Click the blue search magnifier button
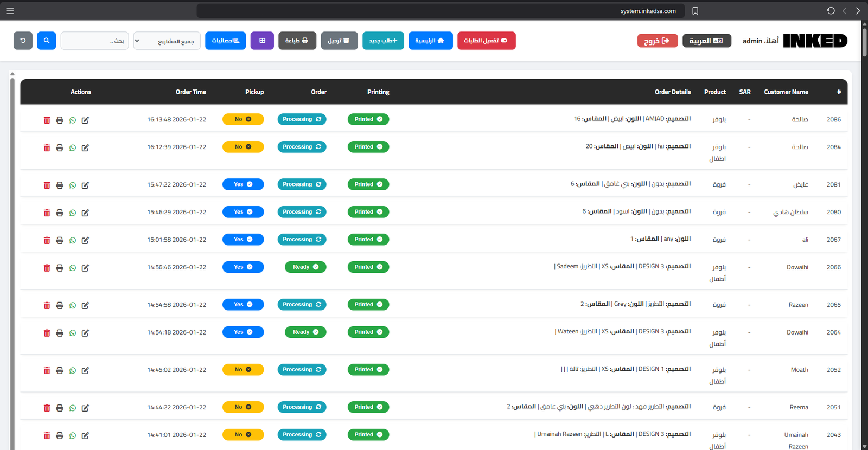868x450 pixels. click(46, 41)
